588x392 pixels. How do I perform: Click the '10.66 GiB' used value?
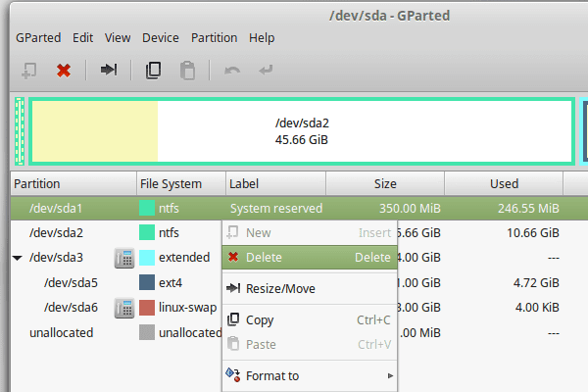(533, 233)
